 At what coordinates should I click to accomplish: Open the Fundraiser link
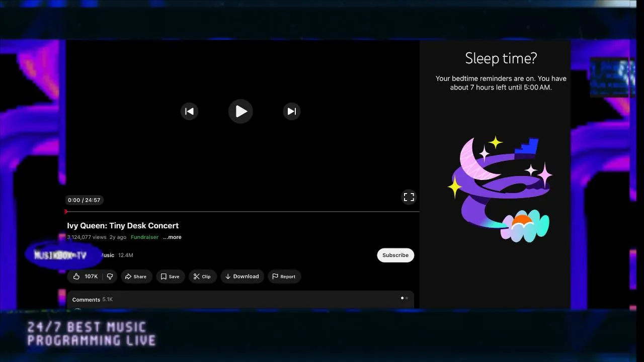coord(144,237)
